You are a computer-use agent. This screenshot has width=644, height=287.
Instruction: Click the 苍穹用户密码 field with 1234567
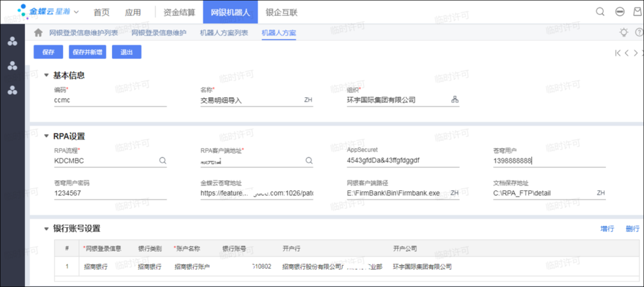pos(110,193)
